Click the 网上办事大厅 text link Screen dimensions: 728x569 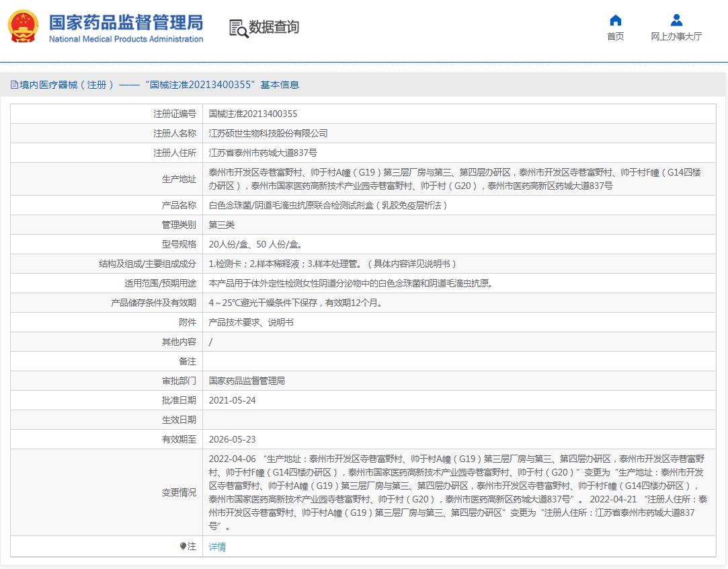coord(676,36)
